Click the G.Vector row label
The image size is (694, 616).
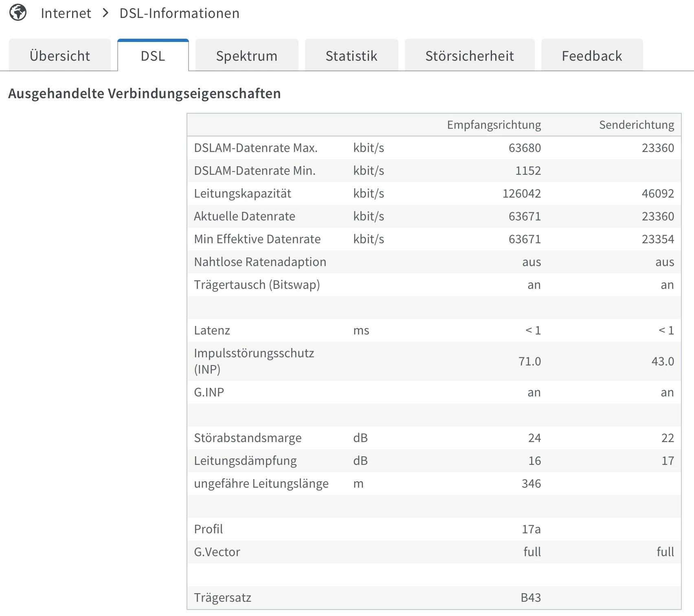click(x=217, y=552)
